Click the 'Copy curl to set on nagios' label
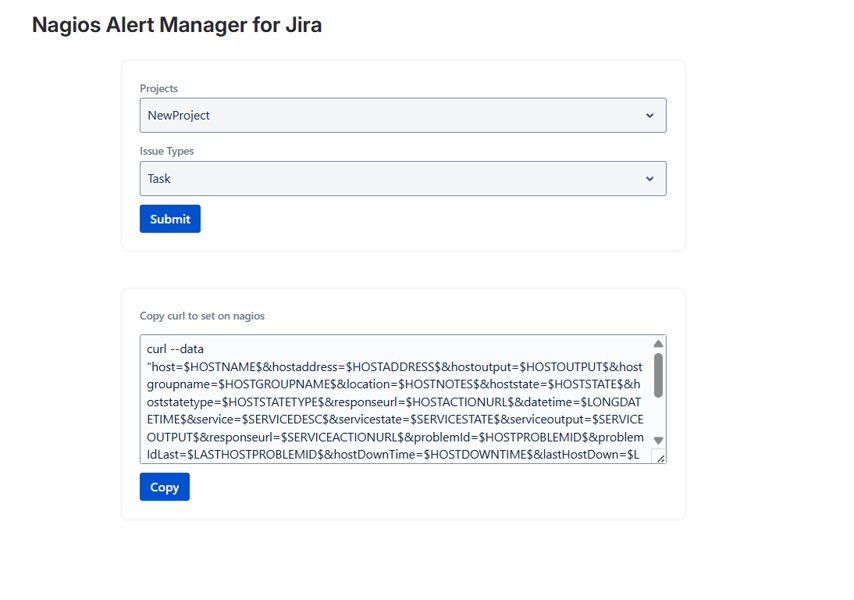The image size is (854, 600). [202, 316]
